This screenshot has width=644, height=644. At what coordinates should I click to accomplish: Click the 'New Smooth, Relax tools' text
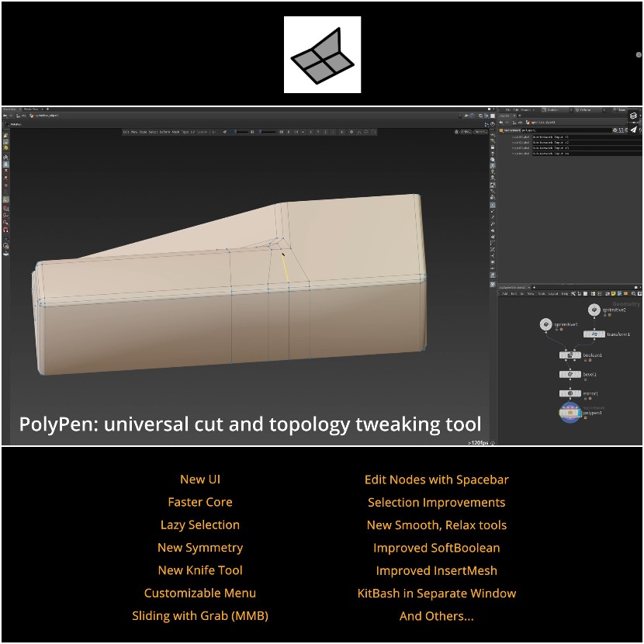click(437, 525)
